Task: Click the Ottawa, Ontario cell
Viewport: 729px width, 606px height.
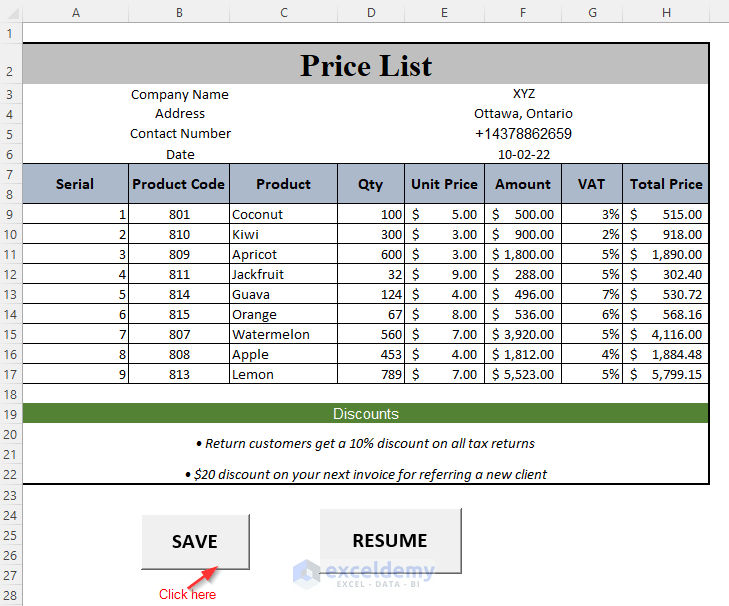Action: click(523, 113)
